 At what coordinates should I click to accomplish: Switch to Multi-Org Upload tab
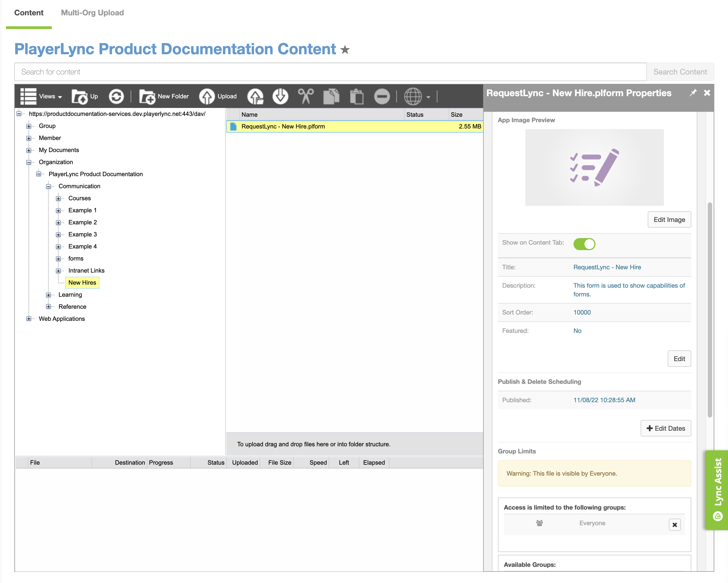(92, 13)
